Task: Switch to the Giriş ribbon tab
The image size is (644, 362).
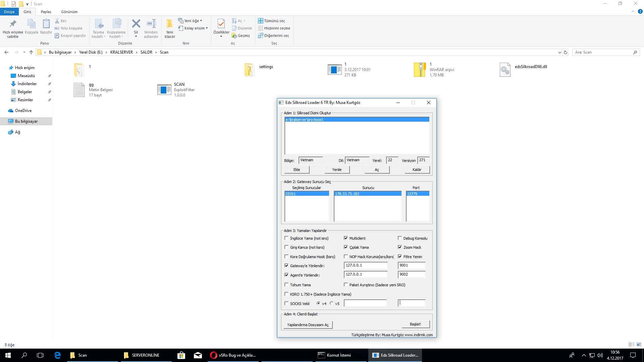Action: click(27, 12)
